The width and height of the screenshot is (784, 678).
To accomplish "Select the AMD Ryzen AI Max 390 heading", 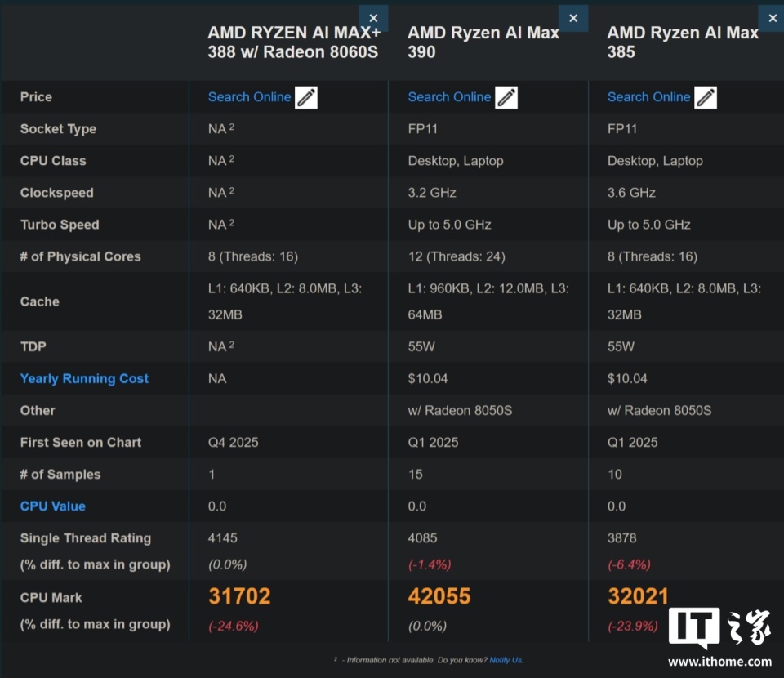I will (x=483, y=42).
